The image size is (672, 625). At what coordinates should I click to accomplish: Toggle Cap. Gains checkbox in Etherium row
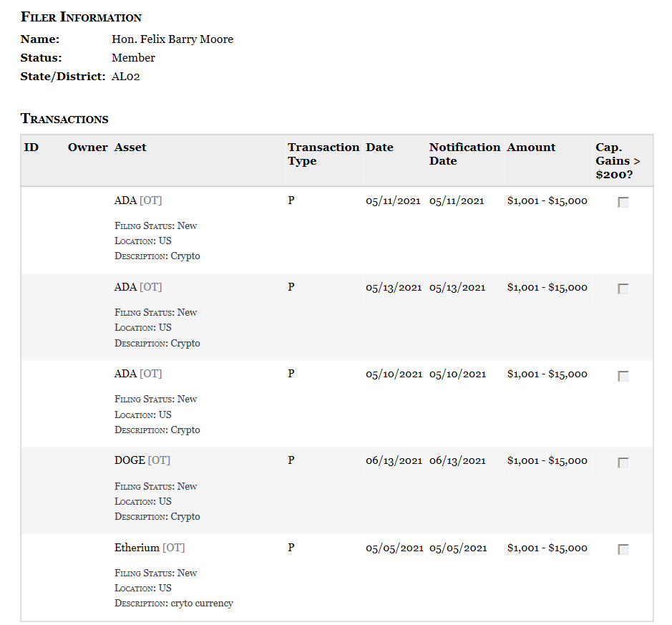click(x=623, y=550)
